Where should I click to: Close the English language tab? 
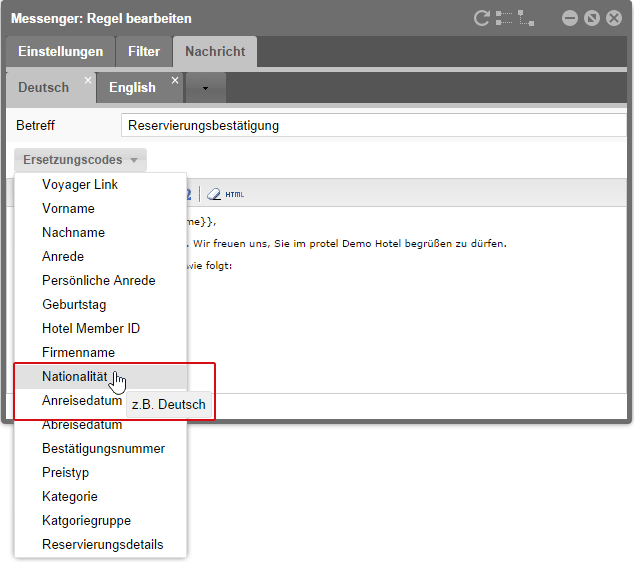(174, 80)
